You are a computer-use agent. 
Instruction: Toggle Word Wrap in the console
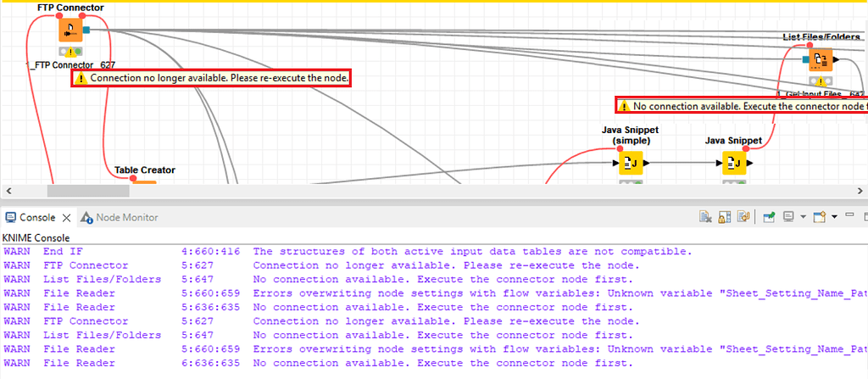pyautogui.click(x=743, y=217)
